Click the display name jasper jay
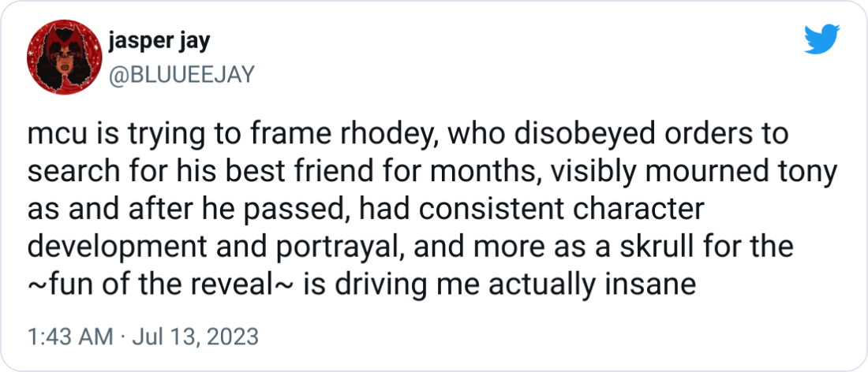This screenshot has height=372, width=868. click(x=159, y=42)
